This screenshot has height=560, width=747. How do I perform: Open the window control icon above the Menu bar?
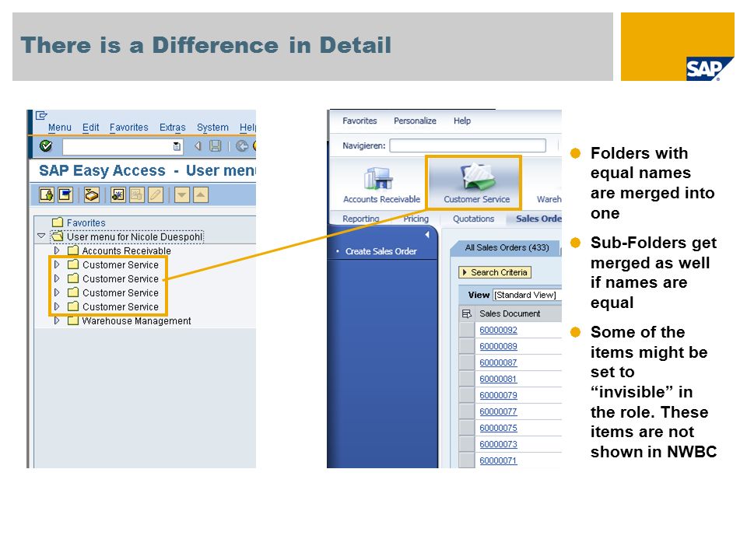(x=41, y=115)
